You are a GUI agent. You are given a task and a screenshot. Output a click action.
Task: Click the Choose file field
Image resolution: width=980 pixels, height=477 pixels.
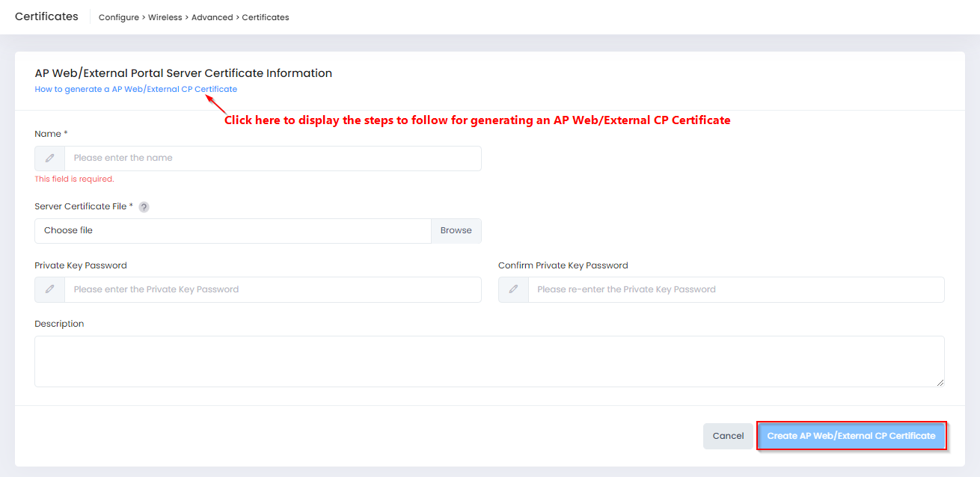point(233,231)
